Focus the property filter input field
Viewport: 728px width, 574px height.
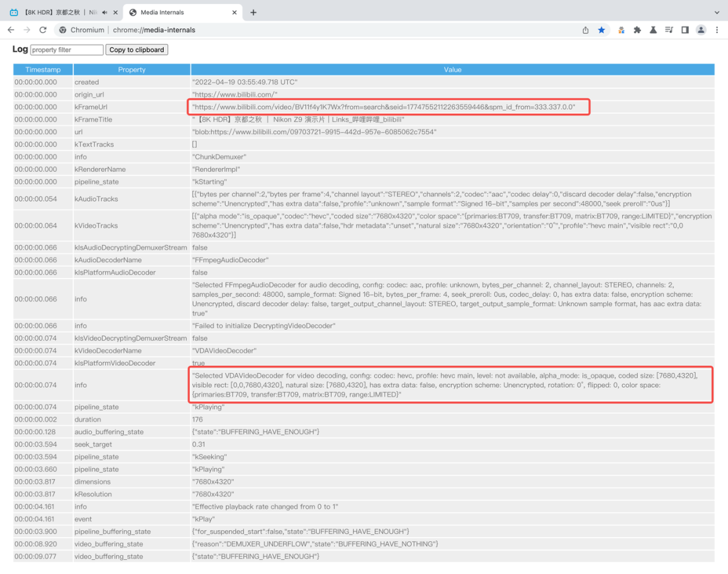[x=67, y=50]
